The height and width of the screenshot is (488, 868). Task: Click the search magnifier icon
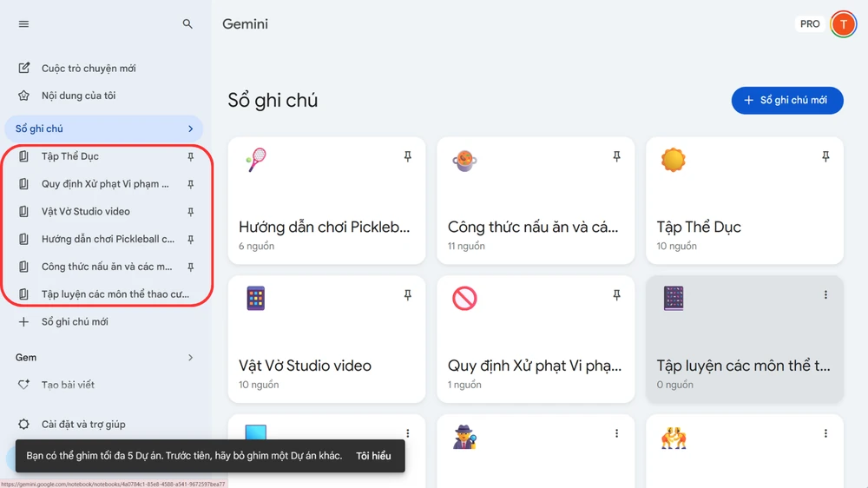[187, 24]
